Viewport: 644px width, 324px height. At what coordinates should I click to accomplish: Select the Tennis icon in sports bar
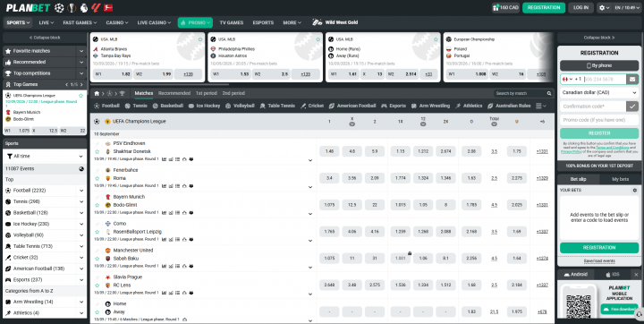(x=128, y=106)
